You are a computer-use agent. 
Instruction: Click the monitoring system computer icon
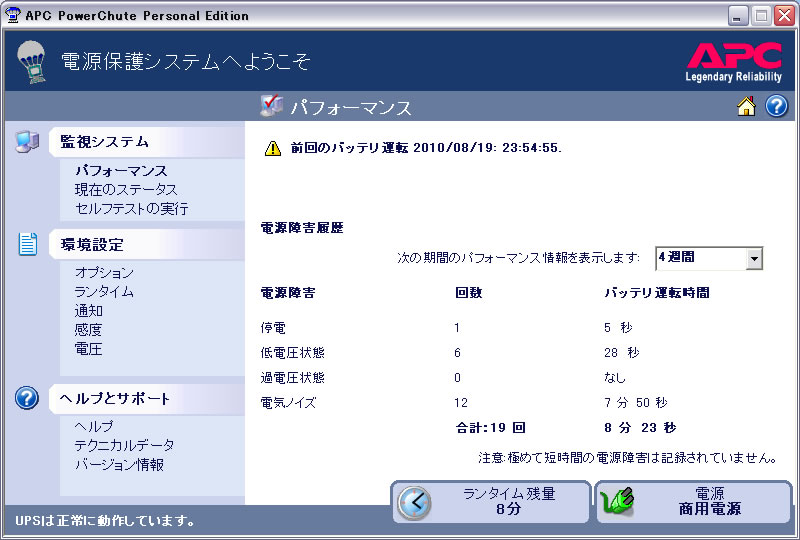(x=27, y=141)
